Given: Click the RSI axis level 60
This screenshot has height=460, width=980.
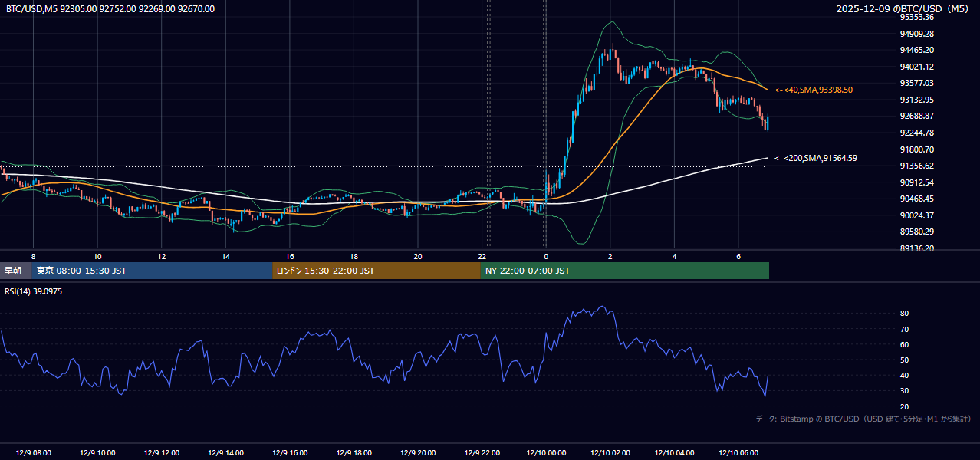Looking at the screenshot, I should [905, 344].
